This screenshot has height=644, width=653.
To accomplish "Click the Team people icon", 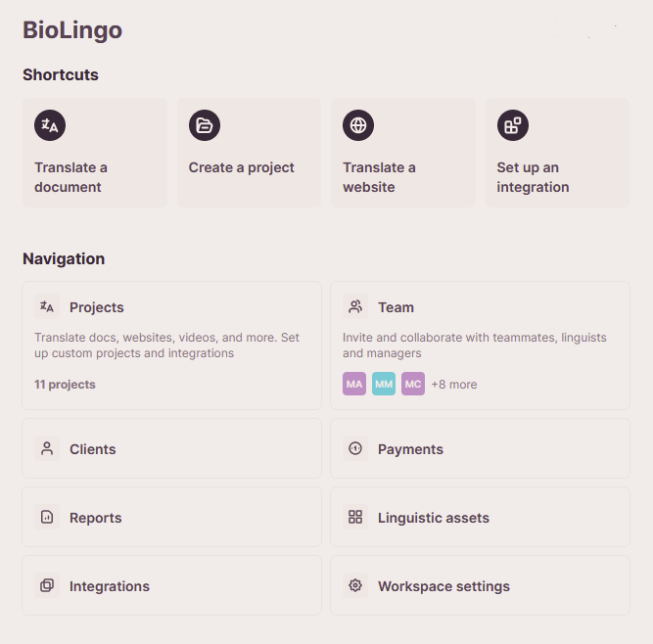I will coord(355,307).
